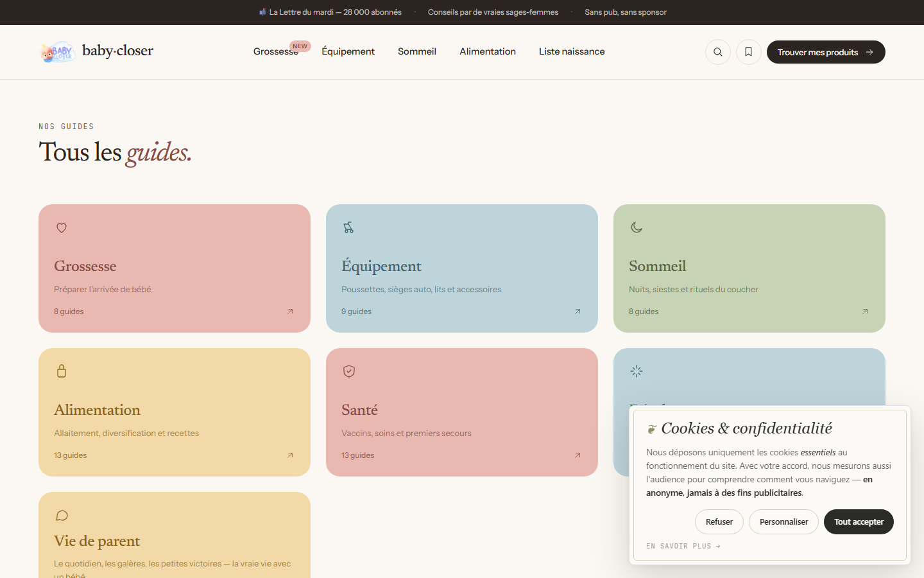Click 'Allaitement, diversification et recettes' text
Image resolution: width=924 pixels, height=578 pixels.
tap(126, 433)
